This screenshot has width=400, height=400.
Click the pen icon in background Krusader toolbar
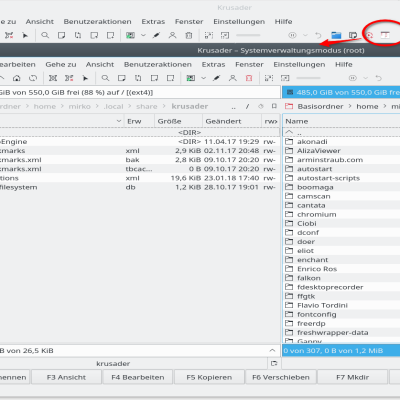coord(156,35)
